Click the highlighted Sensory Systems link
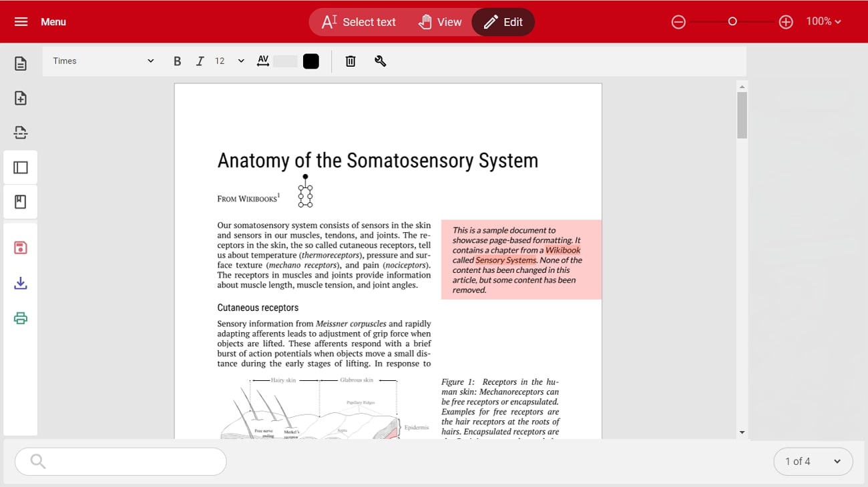Screen dimensions: 868x487 point(506,260)
